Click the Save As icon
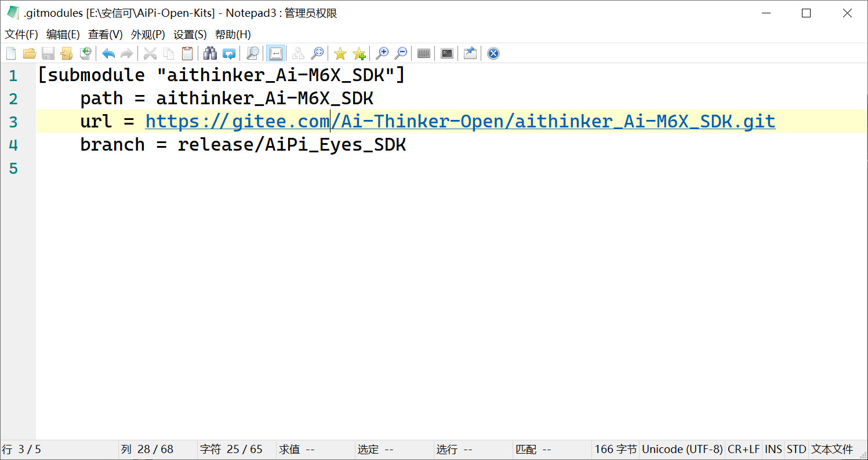868x460 pixels. pyautogui.click(x=67, y=54)
